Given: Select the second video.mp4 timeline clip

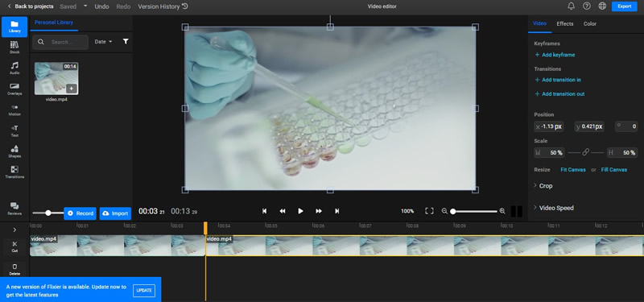Looking at the screenshot, I should (425, 246).
